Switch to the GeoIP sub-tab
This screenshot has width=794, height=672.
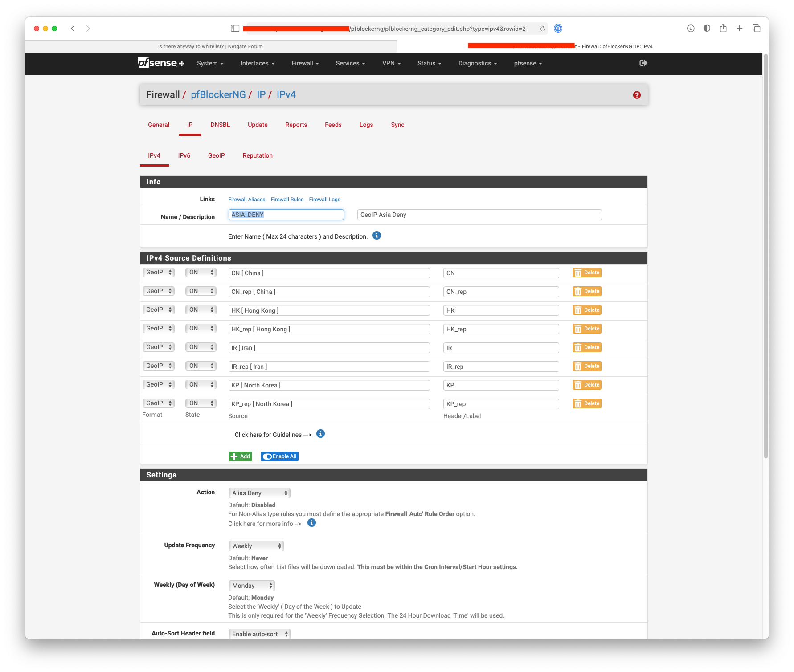[x=217, y=155]
